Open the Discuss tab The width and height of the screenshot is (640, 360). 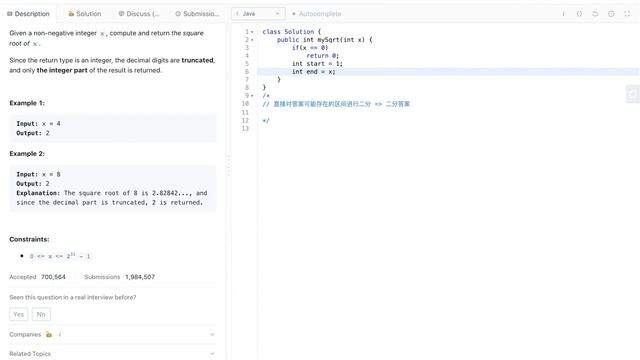(139, 14)
